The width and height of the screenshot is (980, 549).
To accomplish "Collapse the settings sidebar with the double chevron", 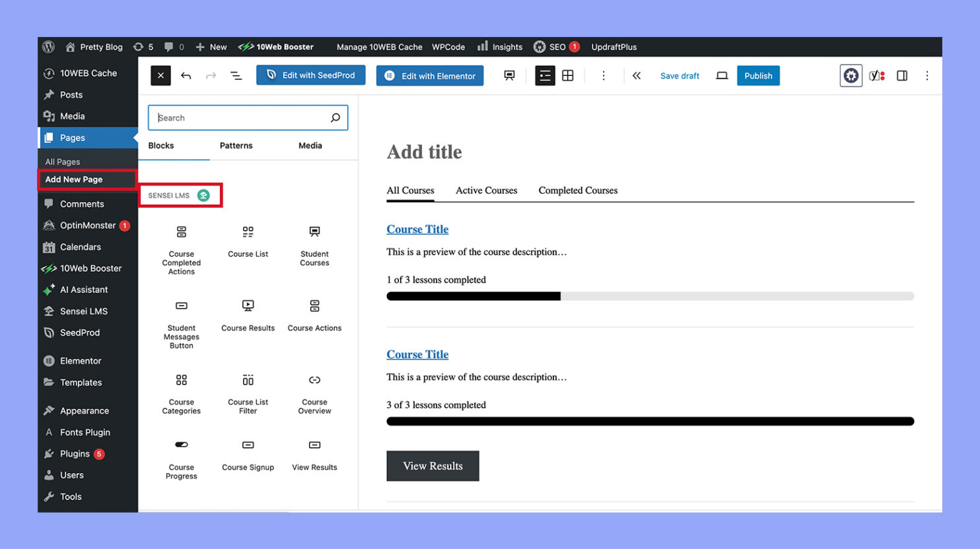I will click(636, 75).
